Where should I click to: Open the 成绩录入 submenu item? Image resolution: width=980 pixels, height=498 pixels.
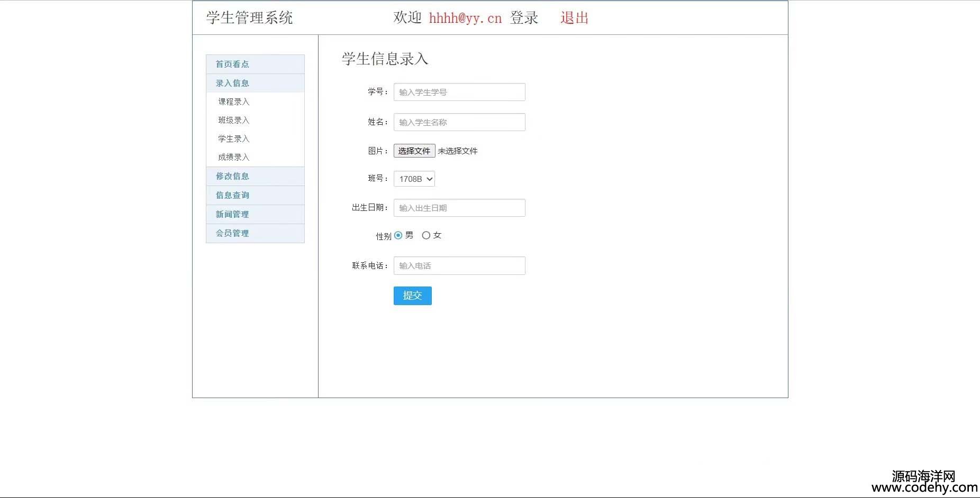[234, 157]
